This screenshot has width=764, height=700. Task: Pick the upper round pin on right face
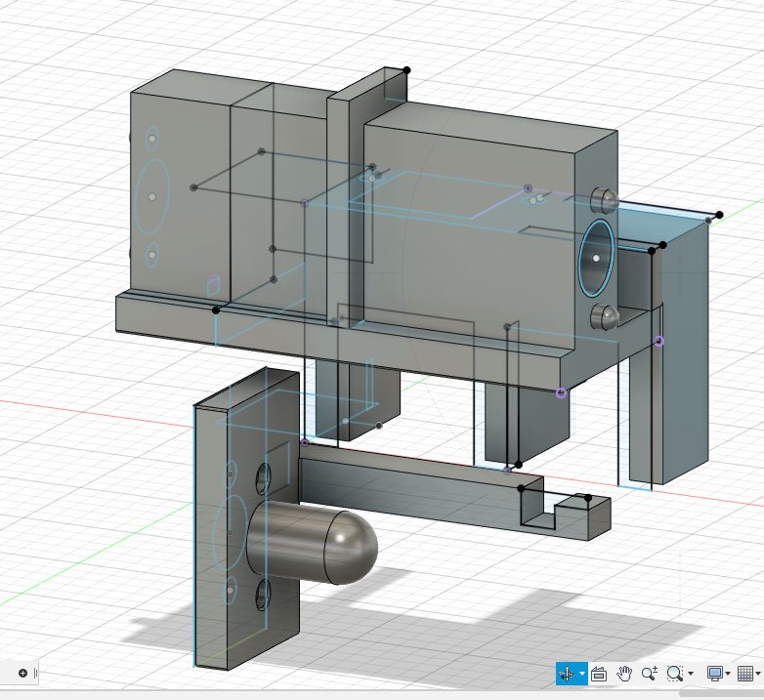[605, 201]
